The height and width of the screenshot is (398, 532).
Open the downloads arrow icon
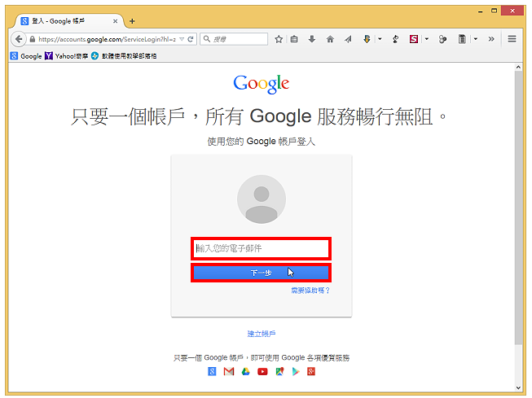coord(312,39)
